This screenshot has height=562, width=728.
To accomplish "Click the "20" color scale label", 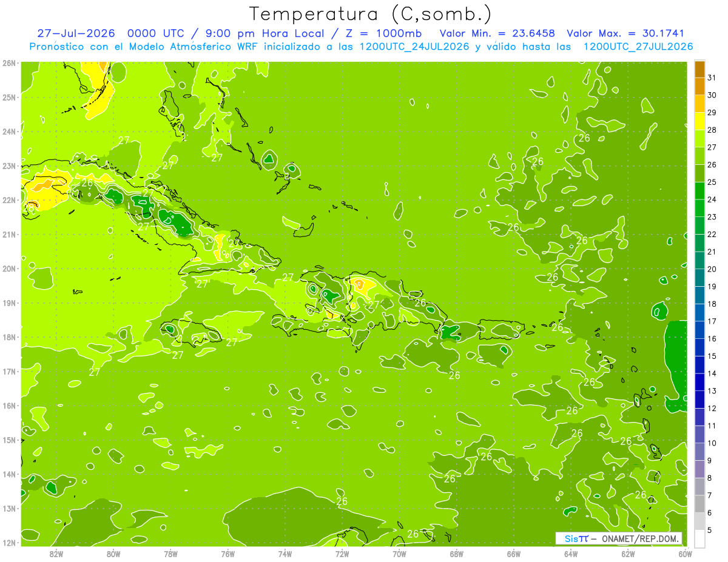I will (x=712, y=269).
